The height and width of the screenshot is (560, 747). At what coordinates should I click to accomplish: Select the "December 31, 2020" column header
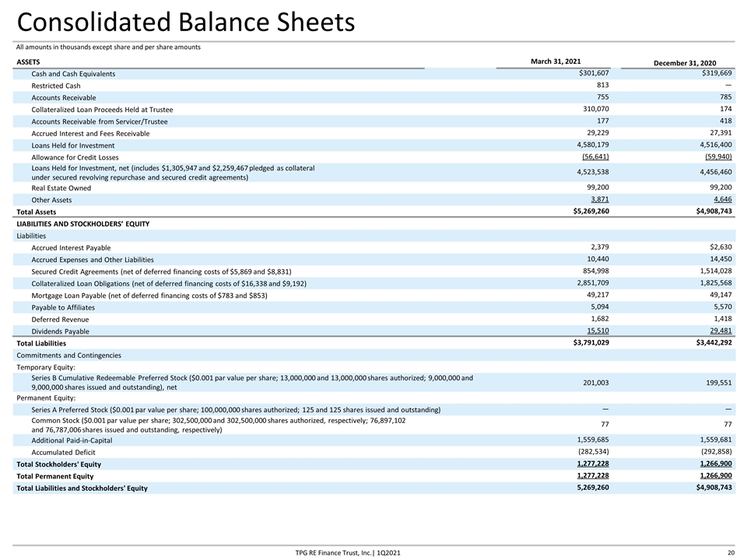point(685,63)
